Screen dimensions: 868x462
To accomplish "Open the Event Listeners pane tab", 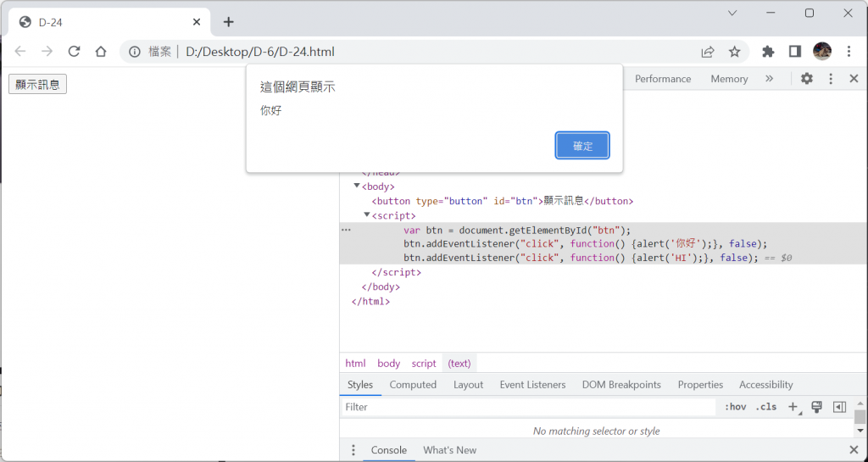I will pyautogui.click(x=532, y=385).
